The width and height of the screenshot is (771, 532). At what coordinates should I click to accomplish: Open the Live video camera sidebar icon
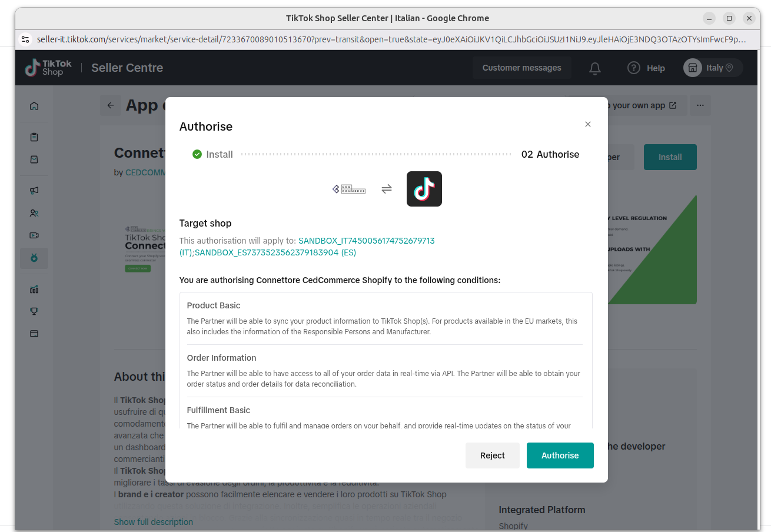[x=34, y=235]
